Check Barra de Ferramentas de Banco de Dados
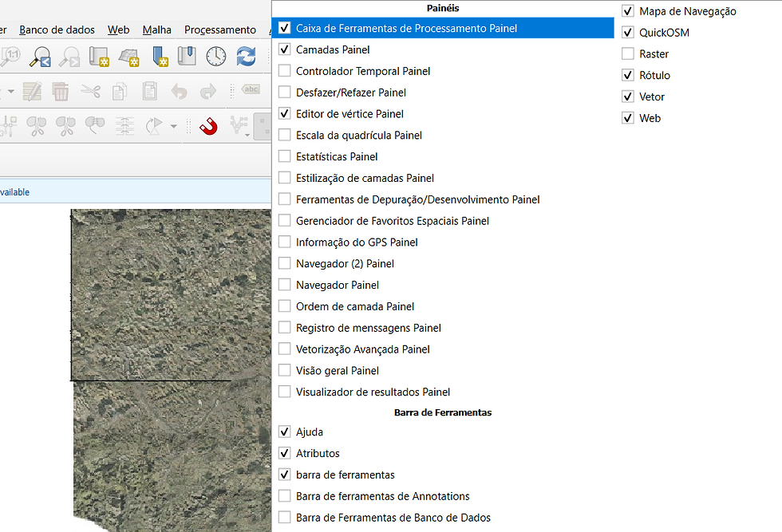The image size is (782, 532). (x=284, y=518)
